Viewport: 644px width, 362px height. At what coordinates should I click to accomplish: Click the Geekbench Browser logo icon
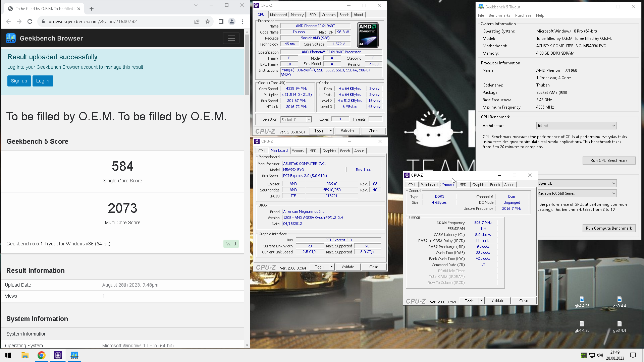tap(11, 38)
